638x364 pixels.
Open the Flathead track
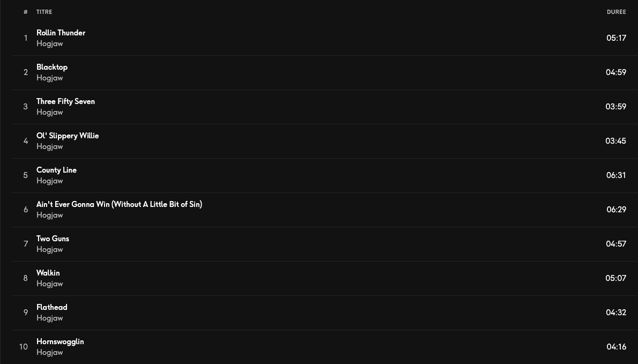pyautogui.click(x=52, y=307)
